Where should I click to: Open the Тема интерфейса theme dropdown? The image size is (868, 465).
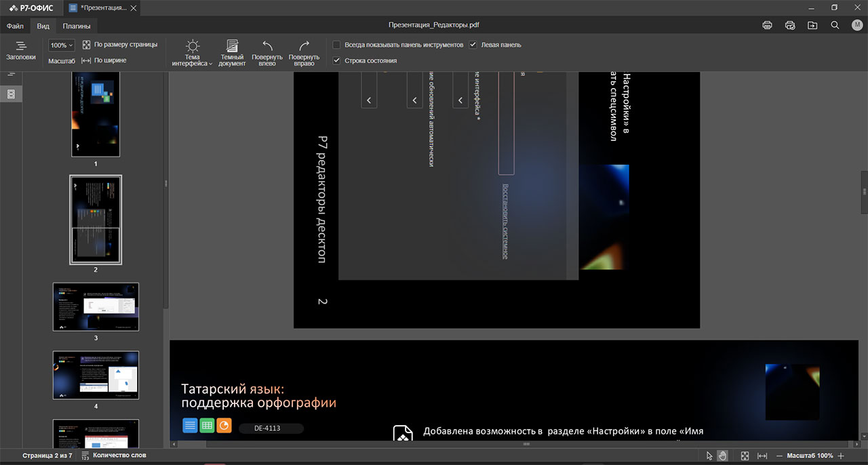(192, 53)
